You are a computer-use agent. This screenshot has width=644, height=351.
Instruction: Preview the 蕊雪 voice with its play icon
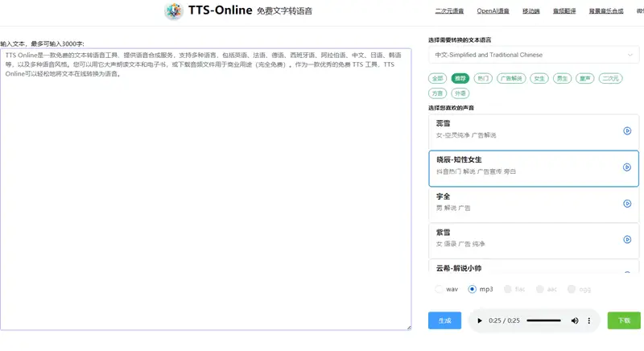point(627,130)
